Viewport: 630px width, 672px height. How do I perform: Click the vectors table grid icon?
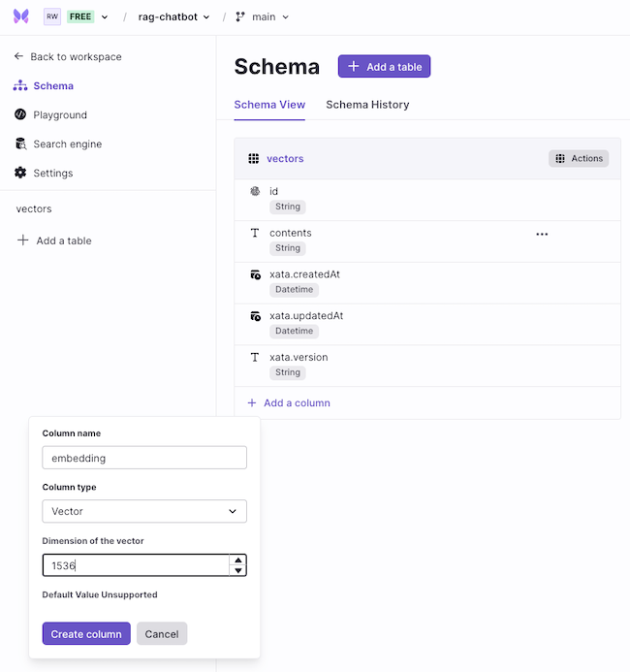coord(254,159)
